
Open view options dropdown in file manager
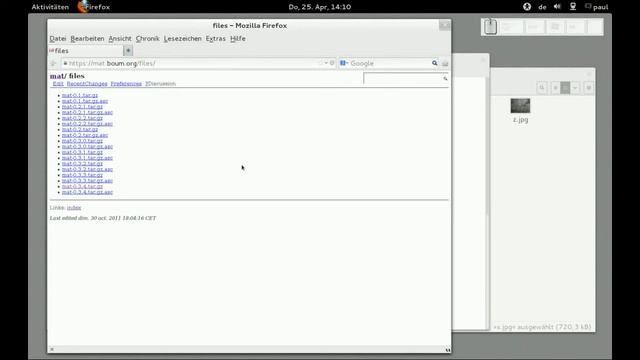click(575, 88)
